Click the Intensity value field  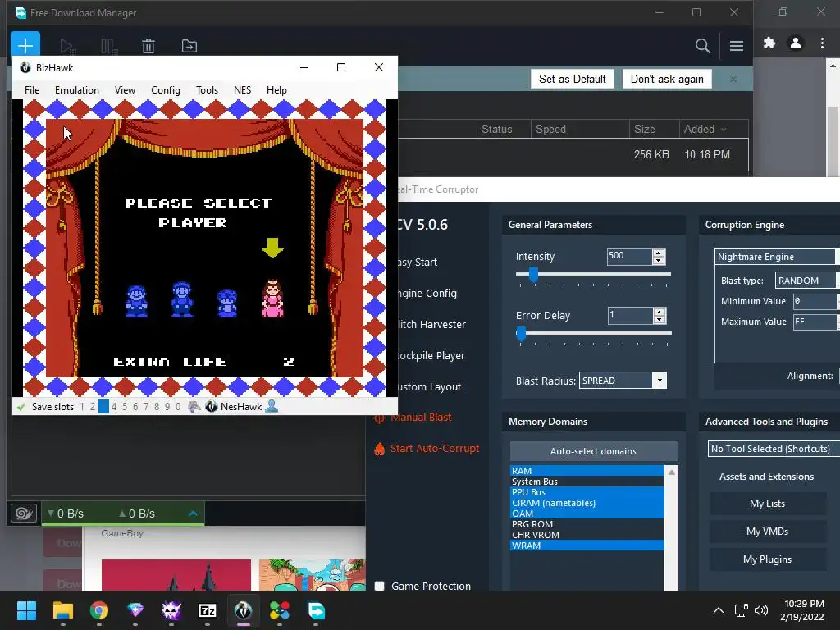coord(630,256)
